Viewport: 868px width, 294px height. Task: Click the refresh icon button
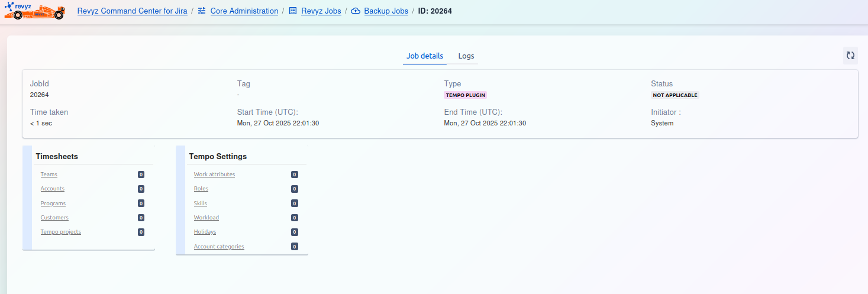pos(850,56)
